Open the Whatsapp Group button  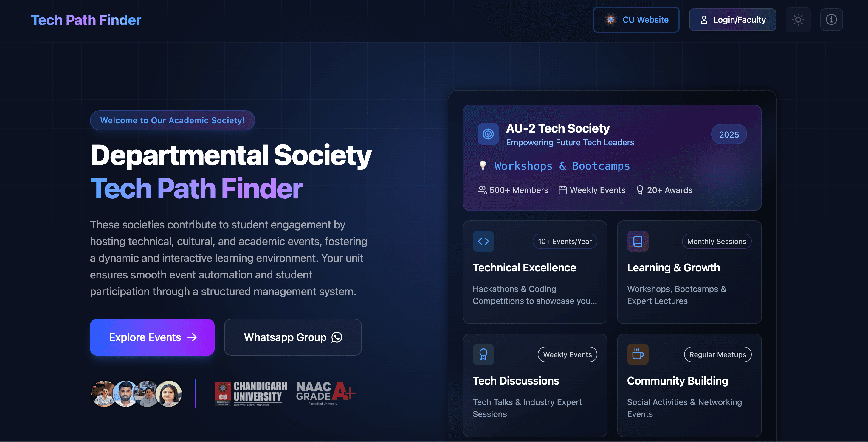click(x=292, y=337)
